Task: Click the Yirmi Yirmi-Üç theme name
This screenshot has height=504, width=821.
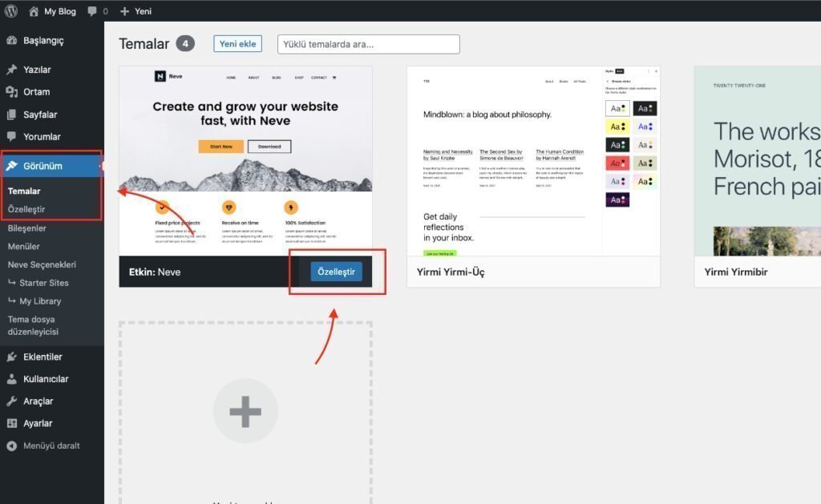Action: point(451,272)
